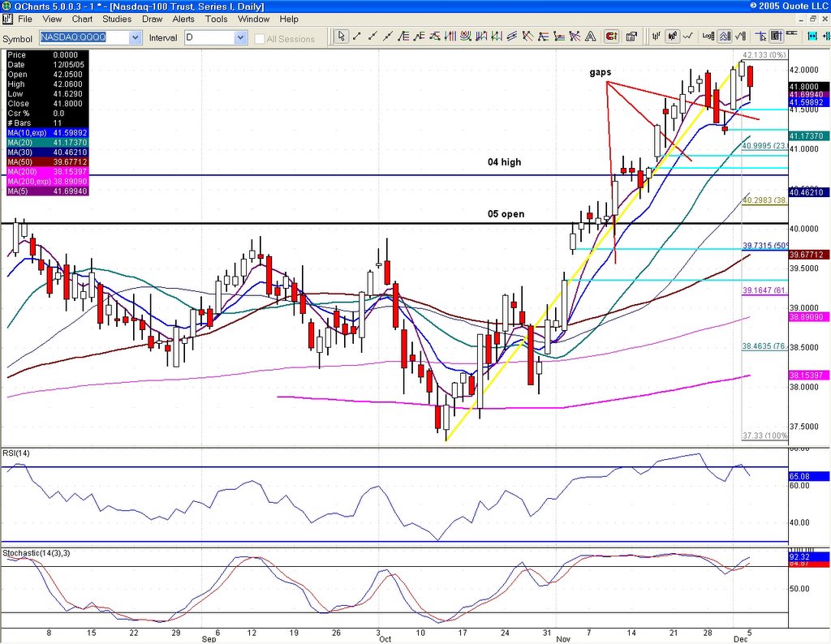Open the Tools menu

pos(216,19)
